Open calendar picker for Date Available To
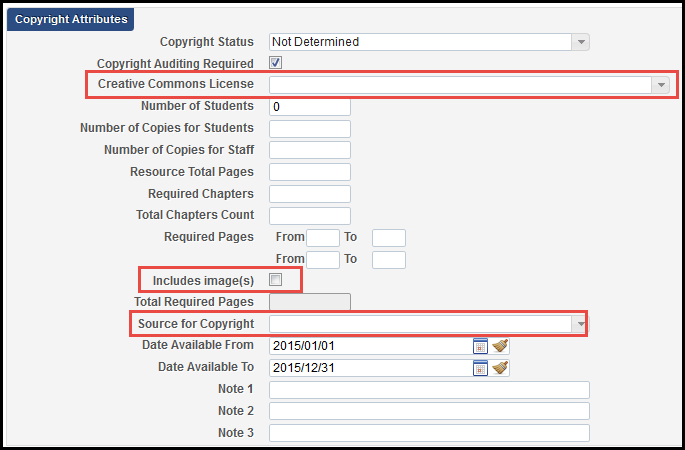This screenshot has width=685, height=450. pyautogui.click(x=480, y=368)
